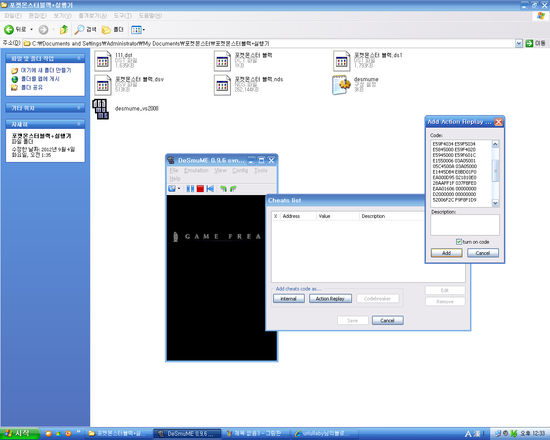Click the code box scrollbar thumb

495,171
